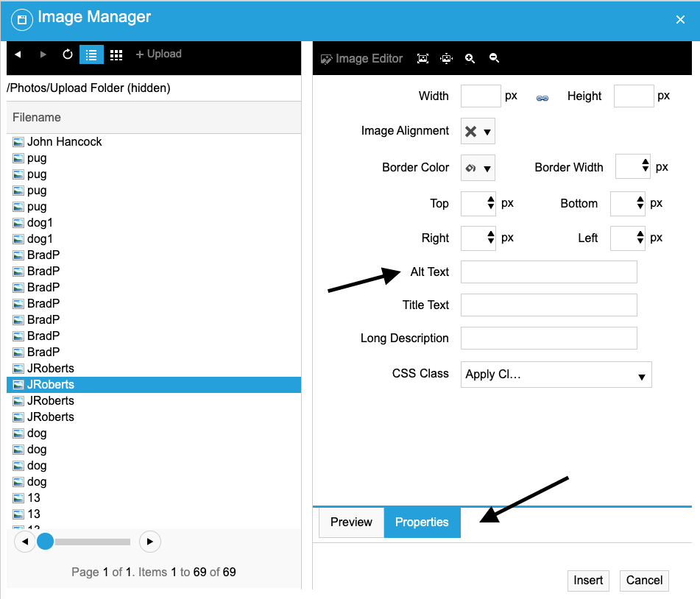Viewport: 700px width, 599px height.
Task: Refresh the file listing
Action: pos(66,54)
